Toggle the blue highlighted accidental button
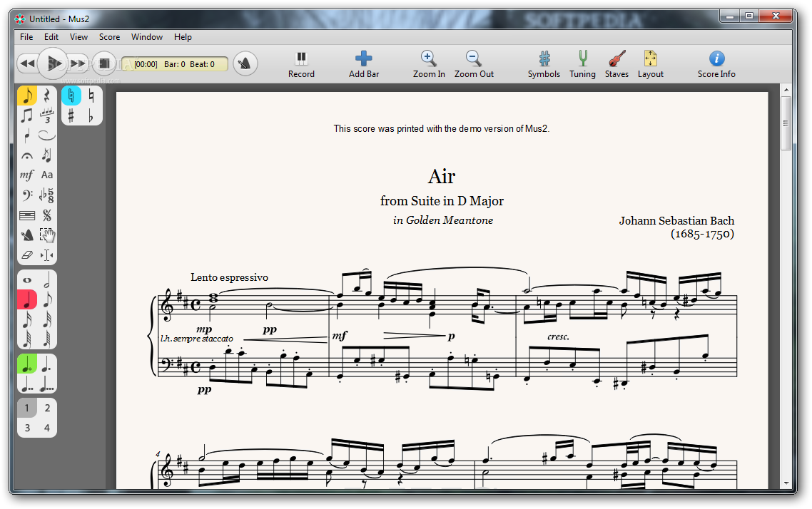This screenshot has width=812, height=509. [x=71, y=96]
